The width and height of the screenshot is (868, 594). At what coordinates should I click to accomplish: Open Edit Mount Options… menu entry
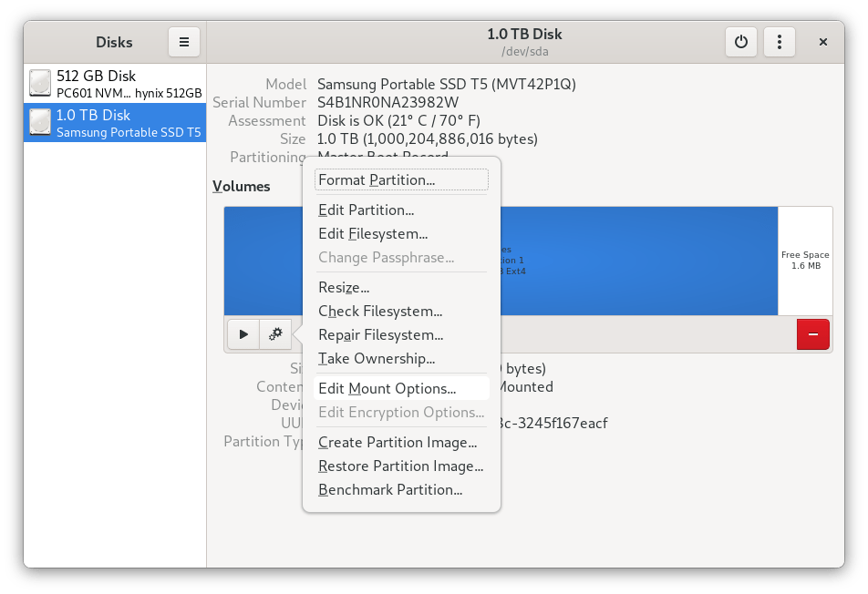[401, 389]
